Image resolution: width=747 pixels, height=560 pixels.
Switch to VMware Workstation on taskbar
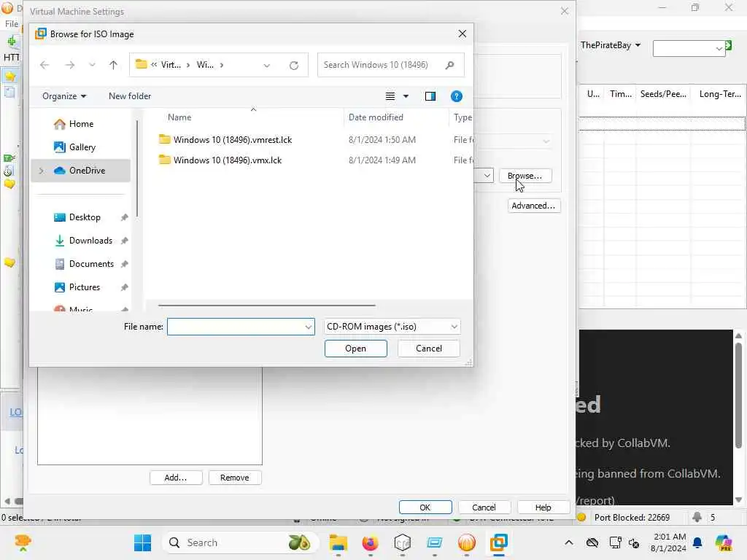pos(499,542)
